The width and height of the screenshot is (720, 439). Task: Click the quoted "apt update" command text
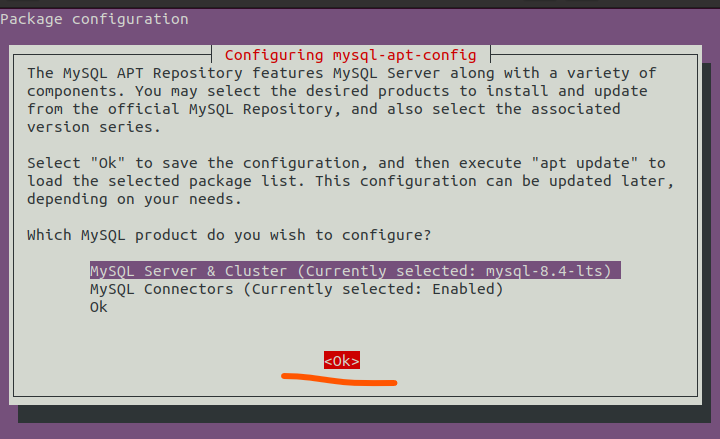pyautogui.click(x=585, y=163)
